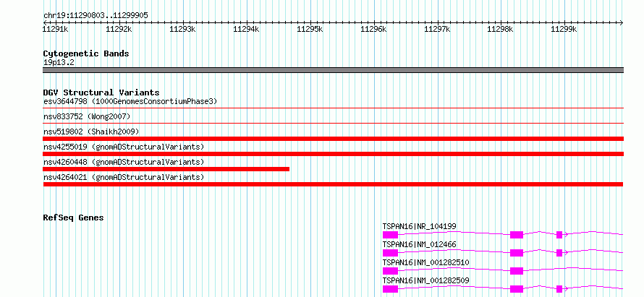
Task: Click the 11293k ruler label
Action: 182,29
